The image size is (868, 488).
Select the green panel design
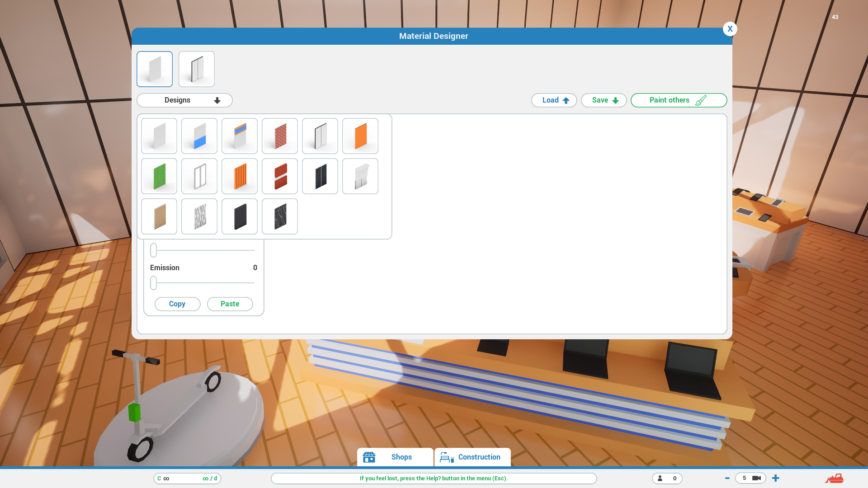[159, 176]
